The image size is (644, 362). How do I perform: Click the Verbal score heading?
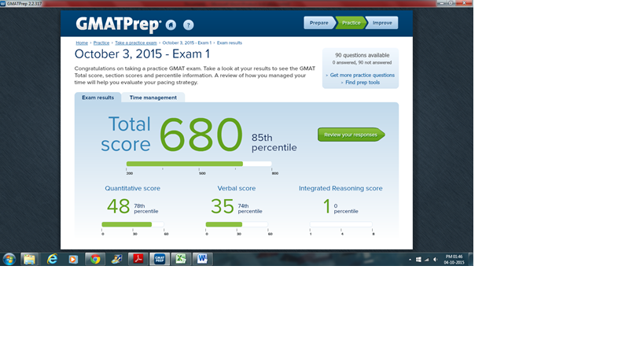pos(237,188)
